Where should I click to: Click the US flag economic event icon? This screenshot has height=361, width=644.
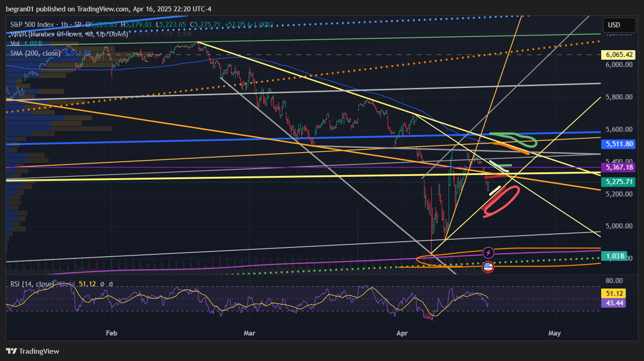pyautogui.click(x=488, y=267)
